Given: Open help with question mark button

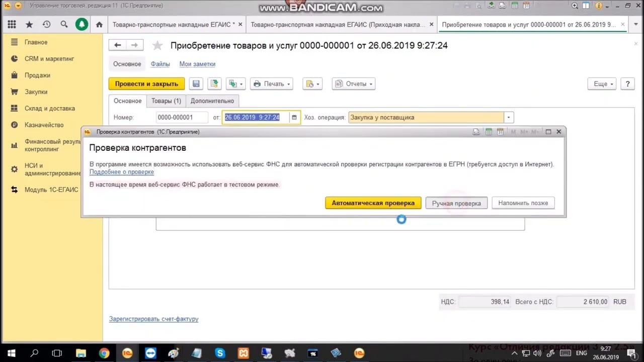Looking at the screenshot, I should [627, 84].
